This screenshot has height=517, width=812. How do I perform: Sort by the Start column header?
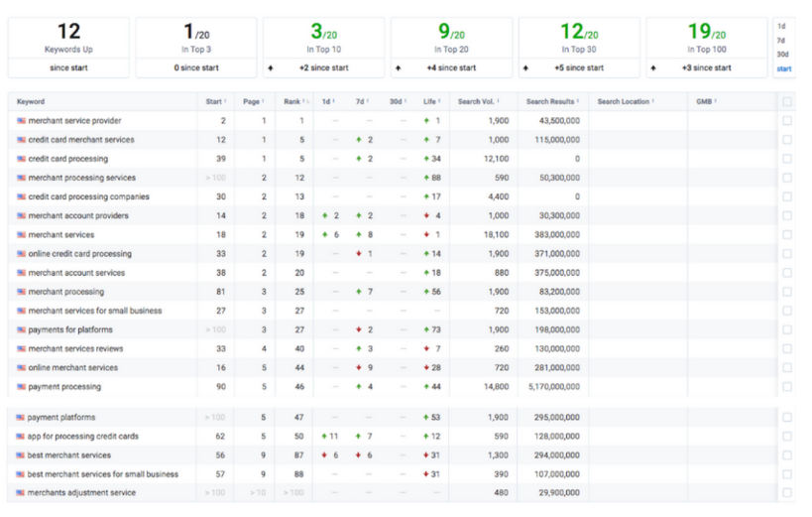[214, 101]
